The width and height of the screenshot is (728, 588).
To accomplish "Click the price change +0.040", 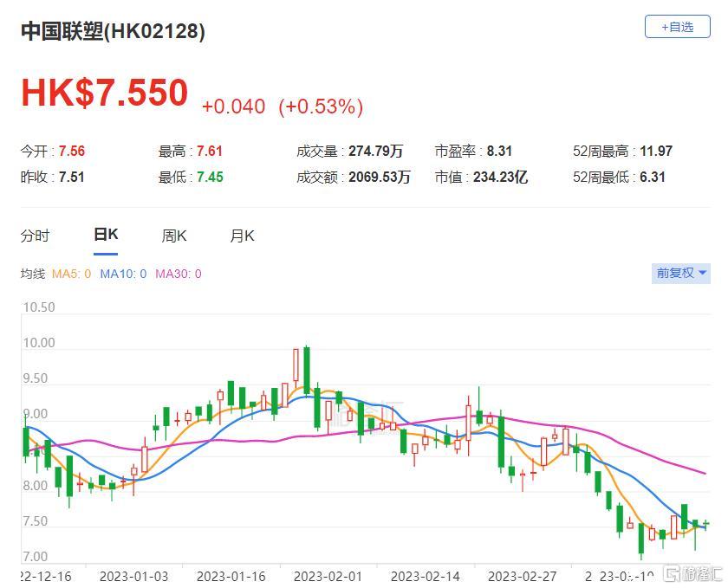I will click(233, 107).
